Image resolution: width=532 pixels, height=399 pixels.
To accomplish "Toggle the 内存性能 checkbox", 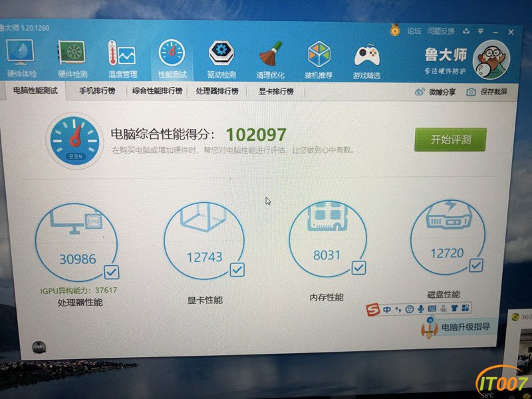I will (x=358, y=267).
